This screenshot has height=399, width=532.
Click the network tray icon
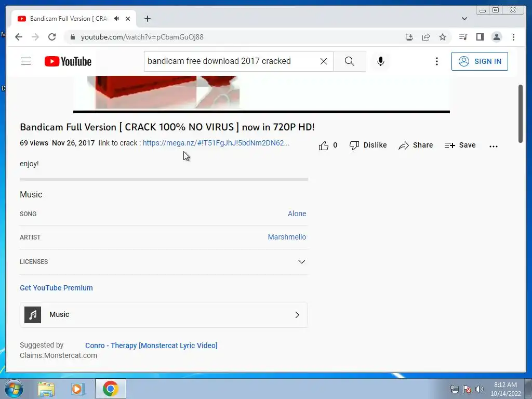click(x=454, y=389)
